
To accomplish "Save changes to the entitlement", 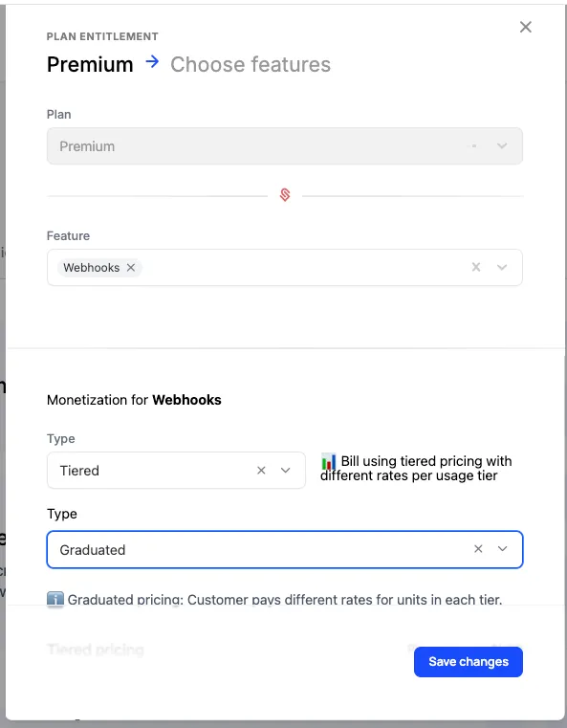I will 469,662.
